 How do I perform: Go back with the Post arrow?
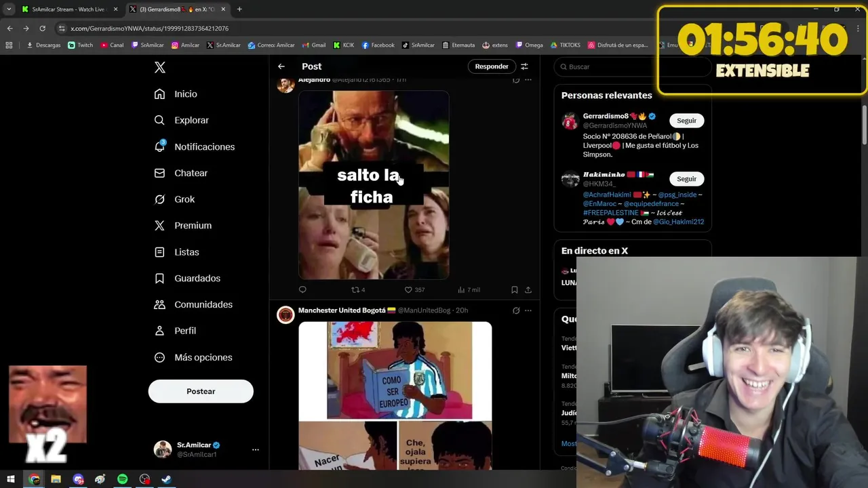[x=281, y=66]
